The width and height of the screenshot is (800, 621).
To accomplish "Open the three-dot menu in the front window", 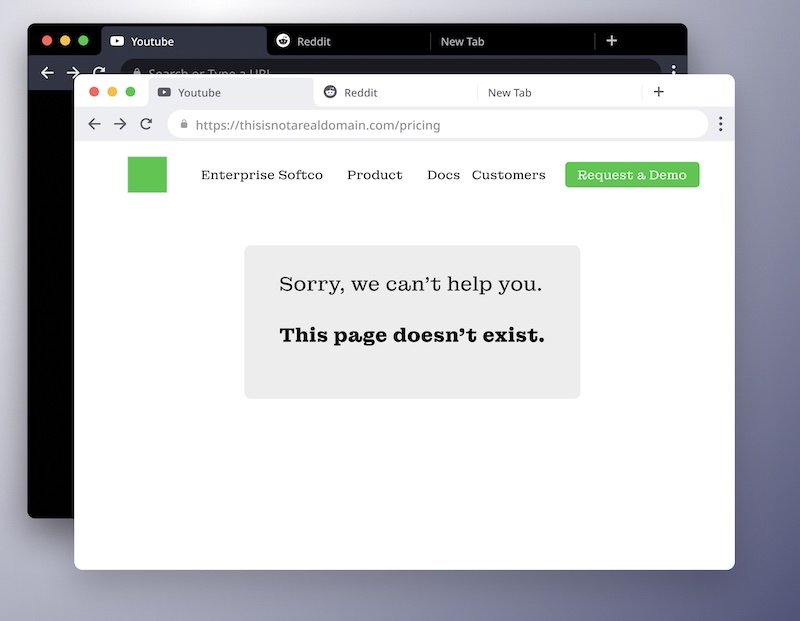I will point(720,124).
